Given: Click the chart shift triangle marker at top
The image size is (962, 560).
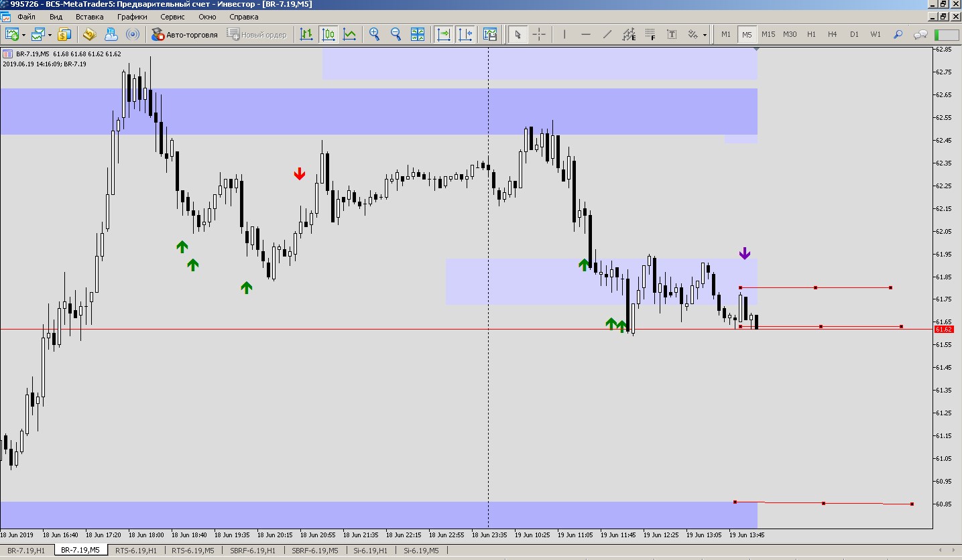Looking at the screenshot, I should 757,49.
